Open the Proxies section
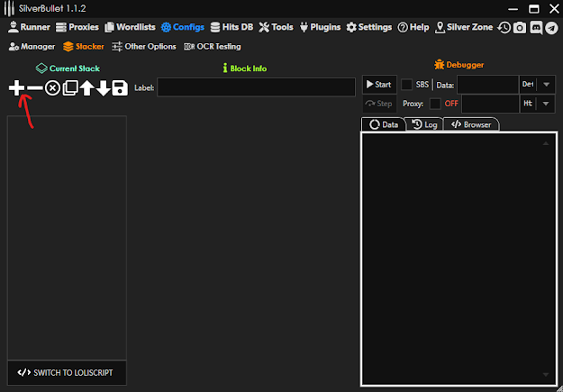 tap(77, 27)
